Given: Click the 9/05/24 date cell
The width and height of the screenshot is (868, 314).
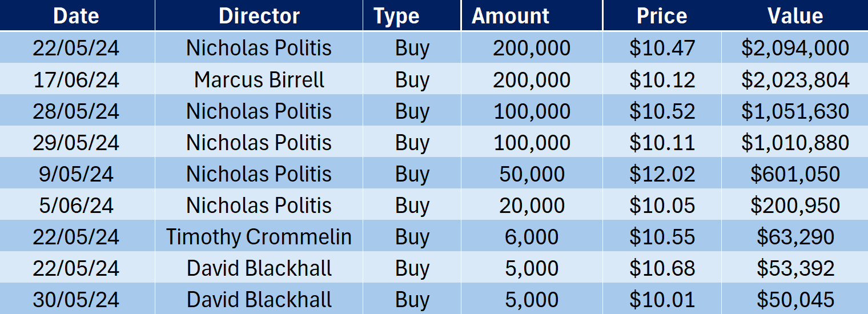Looking at the screenshot, I should 76,174.
